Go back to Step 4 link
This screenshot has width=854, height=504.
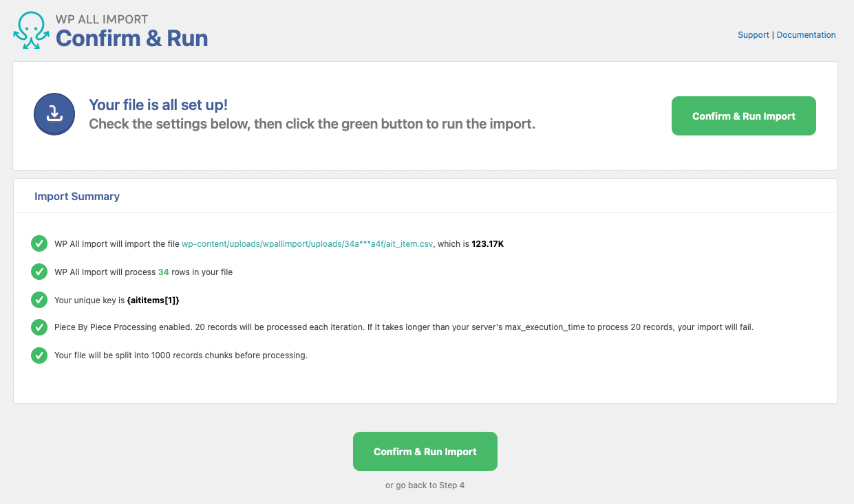click(425, 485)
